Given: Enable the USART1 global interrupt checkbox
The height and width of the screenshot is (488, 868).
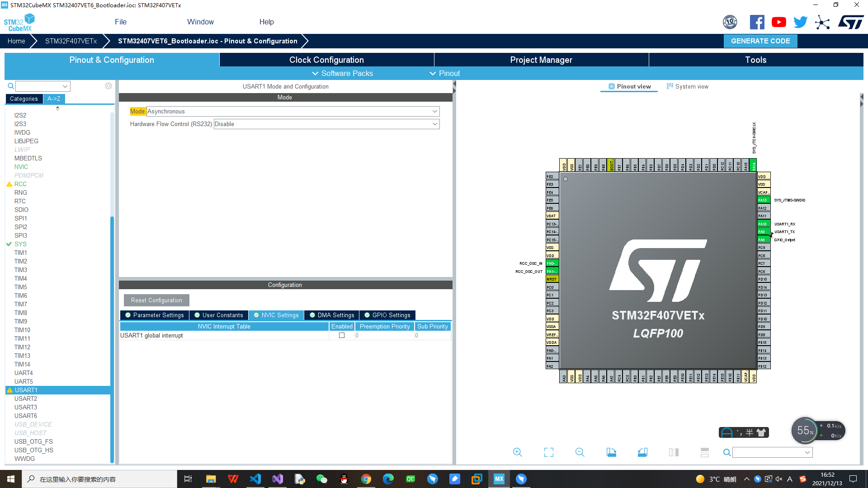Looking at the screenshot, I should coord(341,335).
